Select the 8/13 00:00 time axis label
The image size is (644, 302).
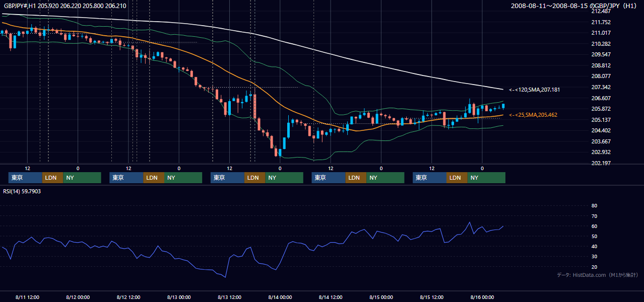tap(179, 297)
